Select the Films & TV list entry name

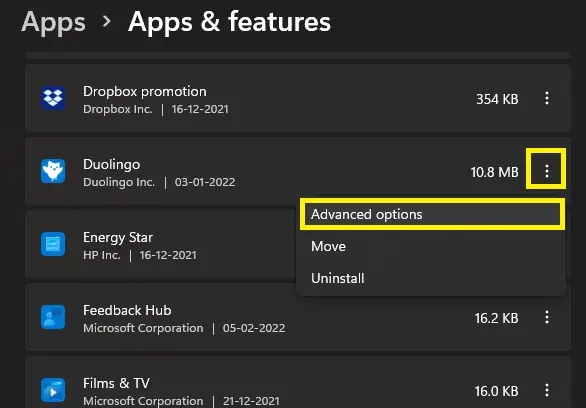tap(116, 383)
